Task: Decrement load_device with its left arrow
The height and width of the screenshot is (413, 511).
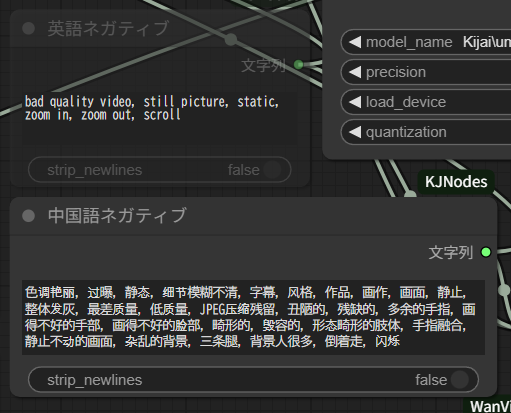Action: [x=355, y=102]
